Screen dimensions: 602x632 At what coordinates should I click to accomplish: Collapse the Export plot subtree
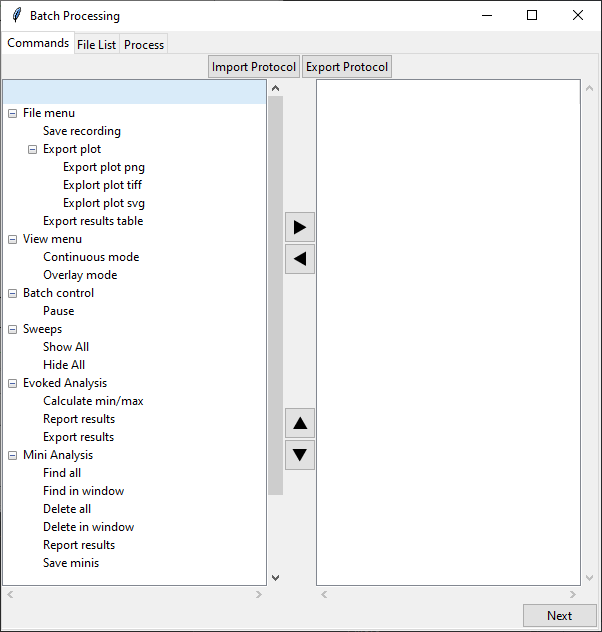coord(32,150)
